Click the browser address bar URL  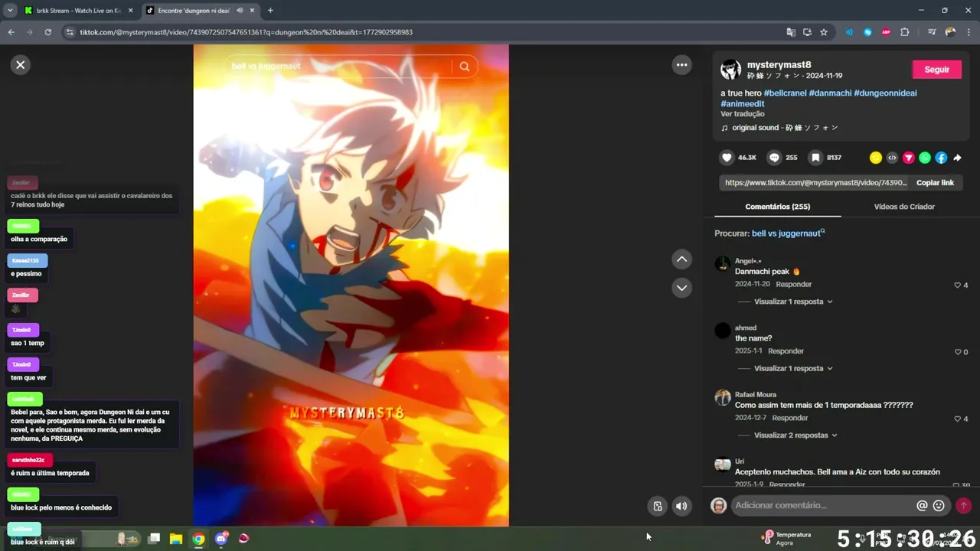coord(246,32)
